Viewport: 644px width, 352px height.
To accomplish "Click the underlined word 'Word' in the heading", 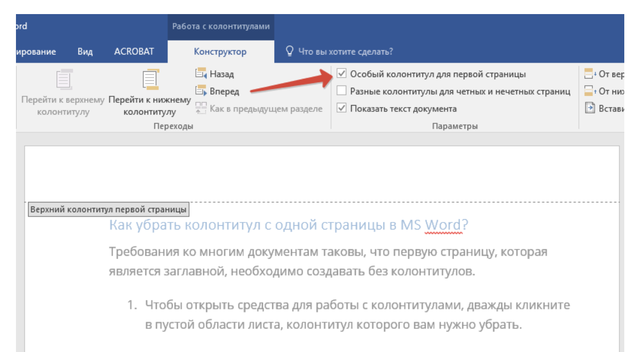I will (x=443, y=225).
